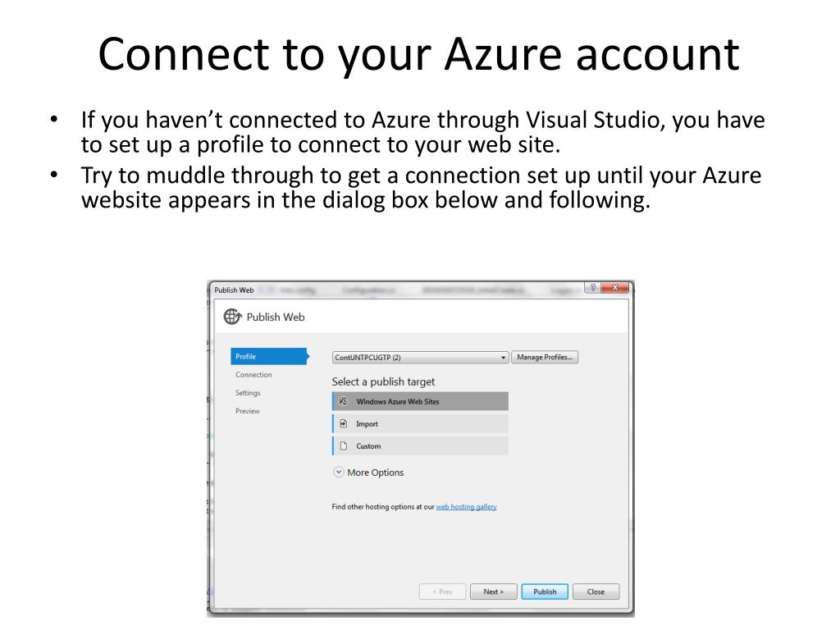
Task: Click the Import target icon
Action: click(344, 424)
